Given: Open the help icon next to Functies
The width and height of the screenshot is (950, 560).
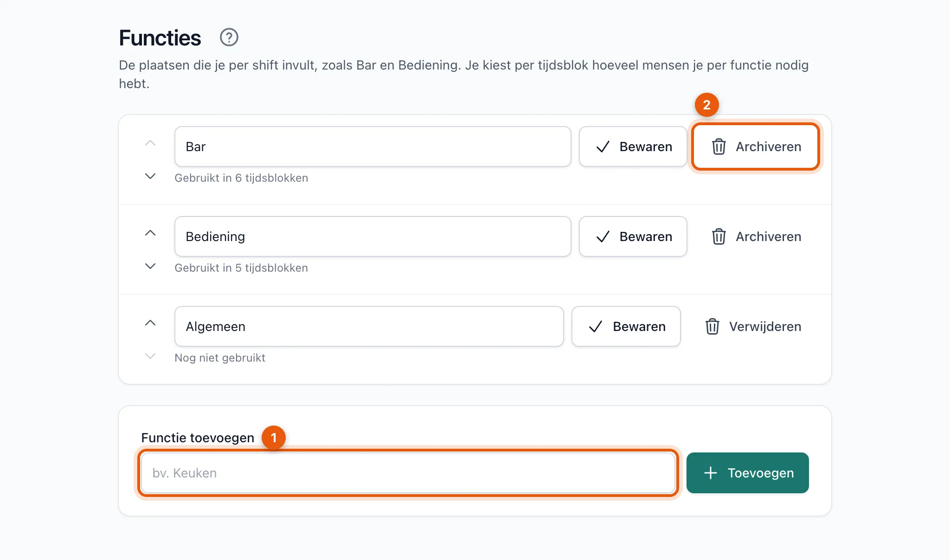Looking at the screenshot, I should tap(229, 37).
